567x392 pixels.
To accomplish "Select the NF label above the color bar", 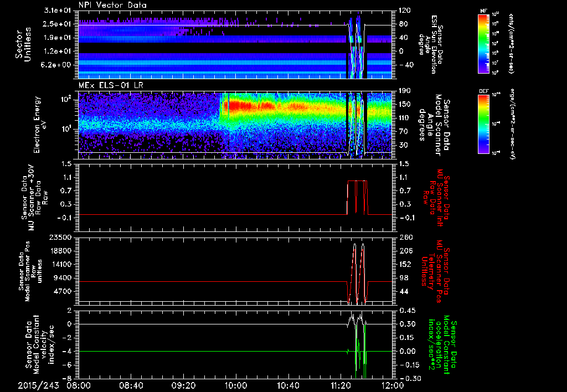I will (483, 11).
